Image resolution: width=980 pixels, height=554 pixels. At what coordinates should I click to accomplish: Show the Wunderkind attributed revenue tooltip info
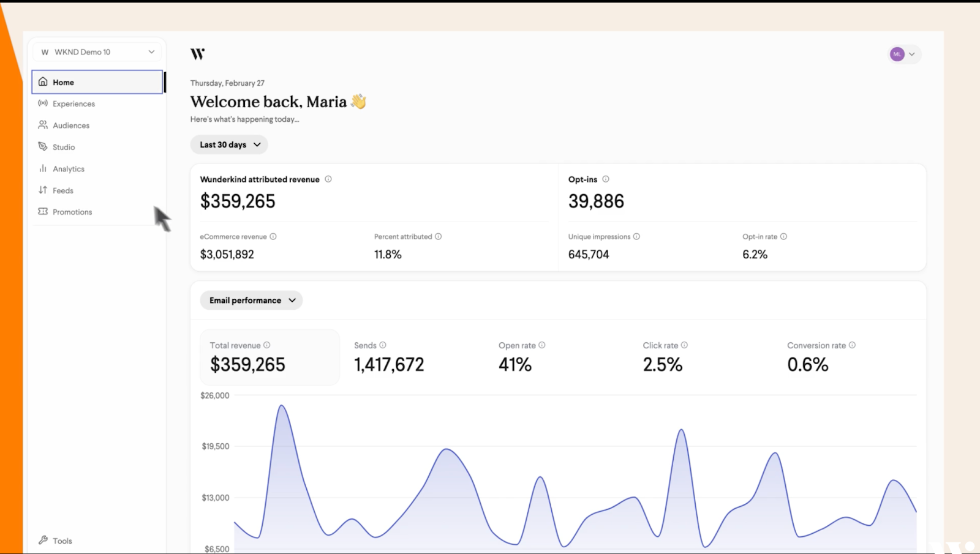[329, 179]
